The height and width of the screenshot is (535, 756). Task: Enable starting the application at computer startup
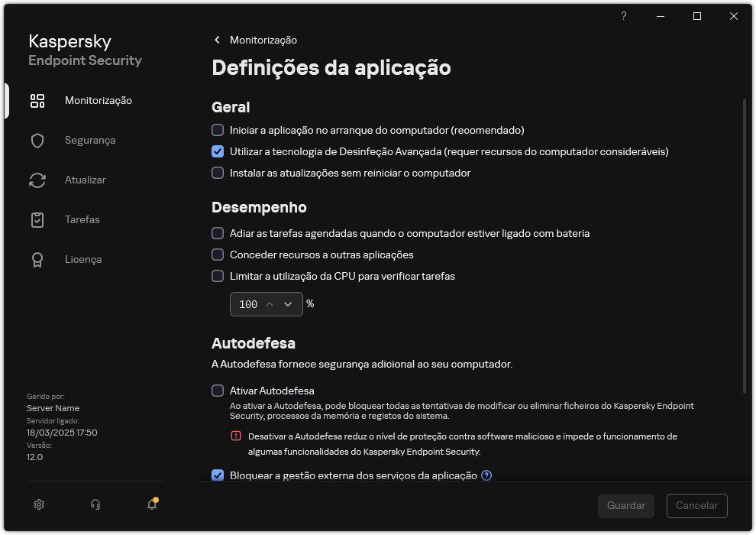218,130
